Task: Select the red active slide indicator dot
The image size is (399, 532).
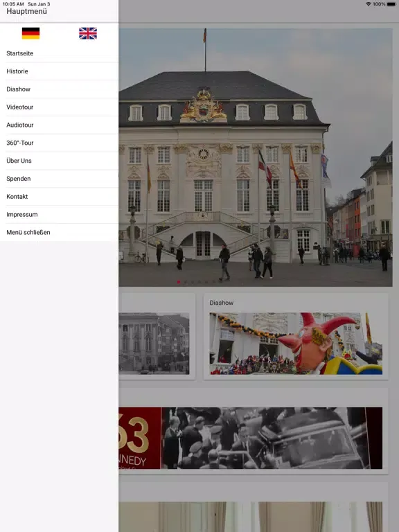Action: click(179, 282)
